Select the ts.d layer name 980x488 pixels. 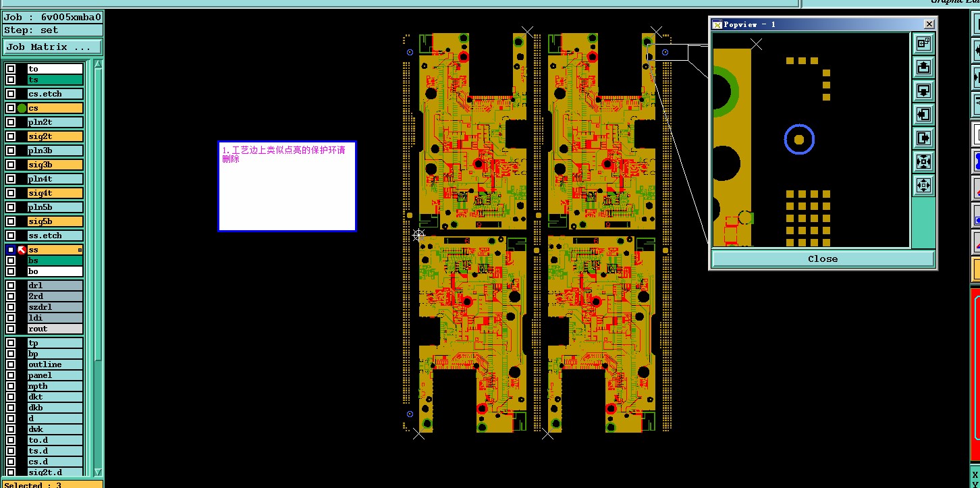(55, 451)
